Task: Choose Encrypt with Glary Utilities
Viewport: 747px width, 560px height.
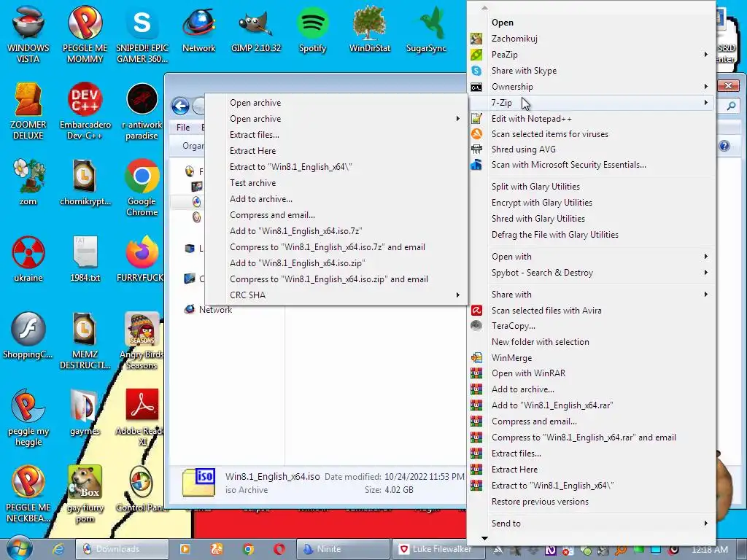Action: (x=542, y=203)
